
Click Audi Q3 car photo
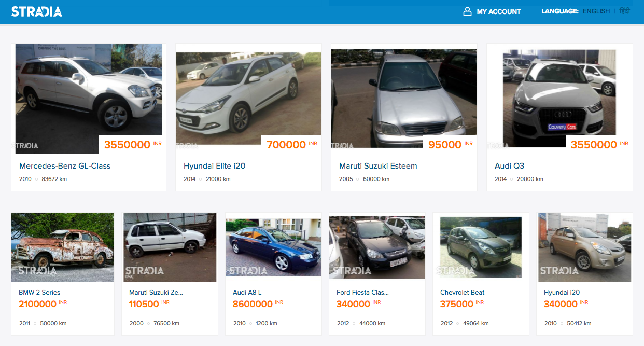coord(559,99)
